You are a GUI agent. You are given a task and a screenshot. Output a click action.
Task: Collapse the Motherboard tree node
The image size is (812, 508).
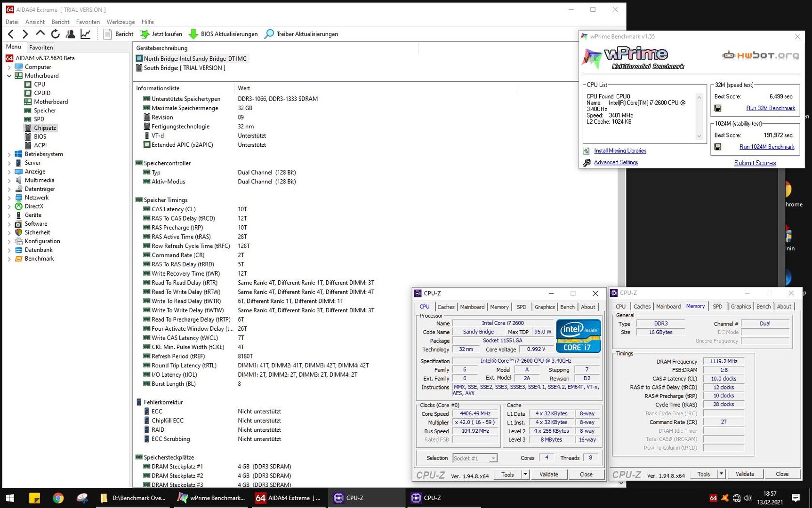pyautogui.click(x=9, y=76)
